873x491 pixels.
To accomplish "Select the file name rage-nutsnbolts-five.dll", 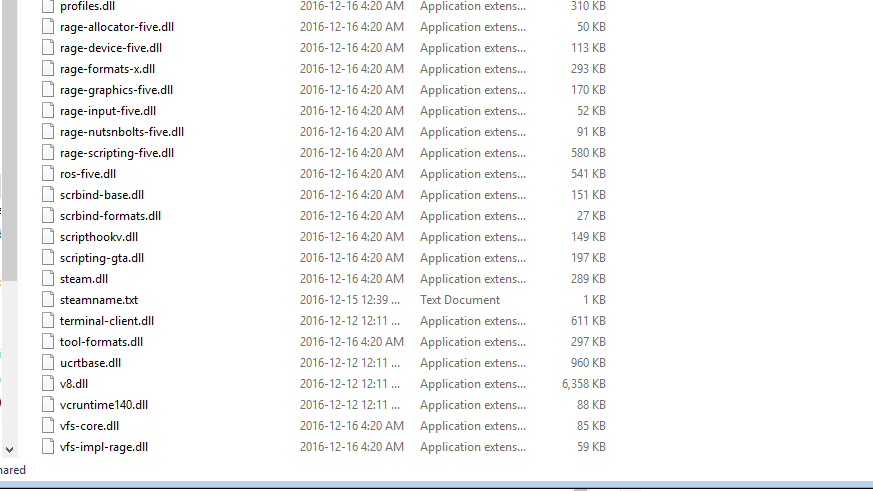I will click(122, 132).
